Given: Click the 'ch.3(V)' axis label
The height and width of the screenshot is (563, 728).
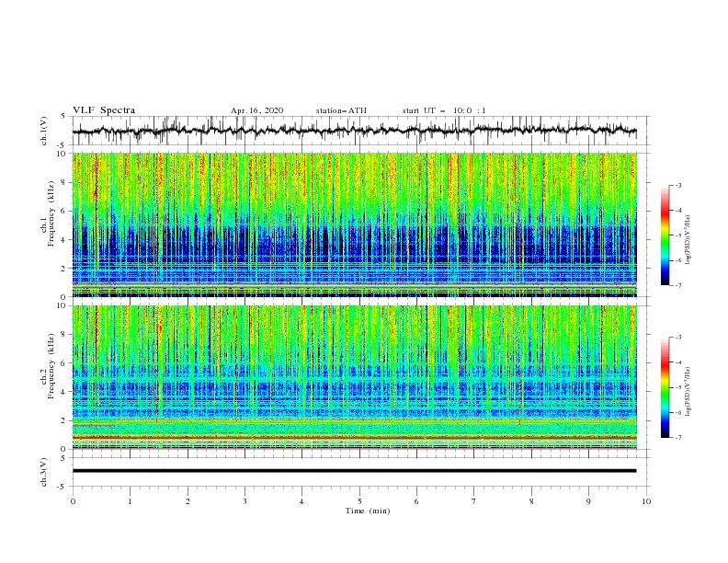Looking at the screenshot, I should 44,472.
